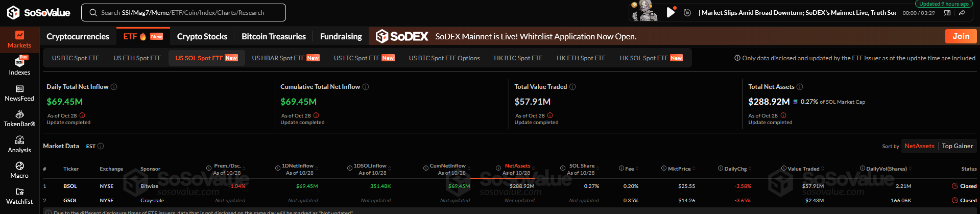
Task: Sort table by DailyVol(Shares) column
Action: pos(886,169)
